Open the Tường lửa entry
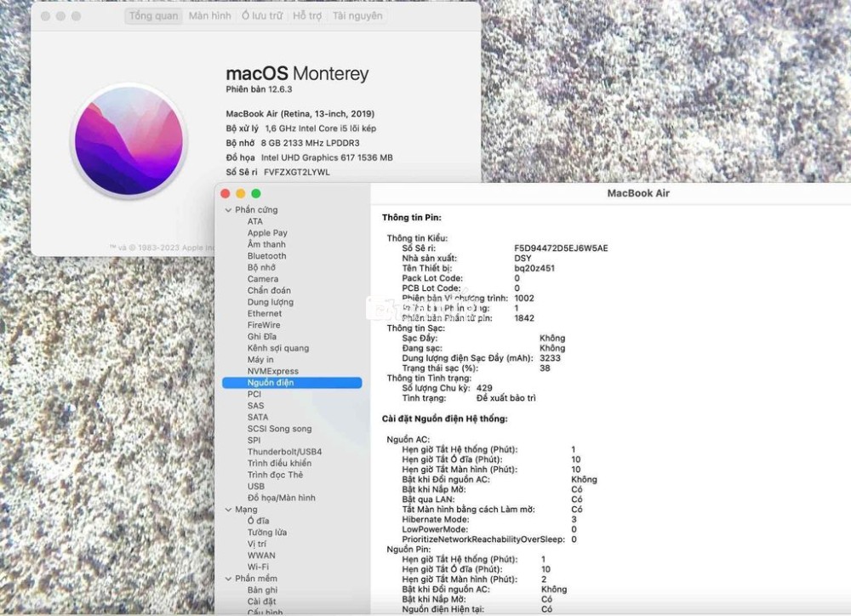This screenshot has height=616, width=851. pyautogui.click(x=267, y=533)
